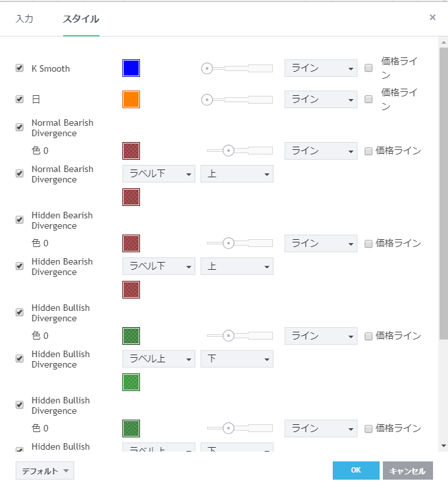The image size is (448, 494).
Task: Open the orange 日 color swatch
Action: 131,100
